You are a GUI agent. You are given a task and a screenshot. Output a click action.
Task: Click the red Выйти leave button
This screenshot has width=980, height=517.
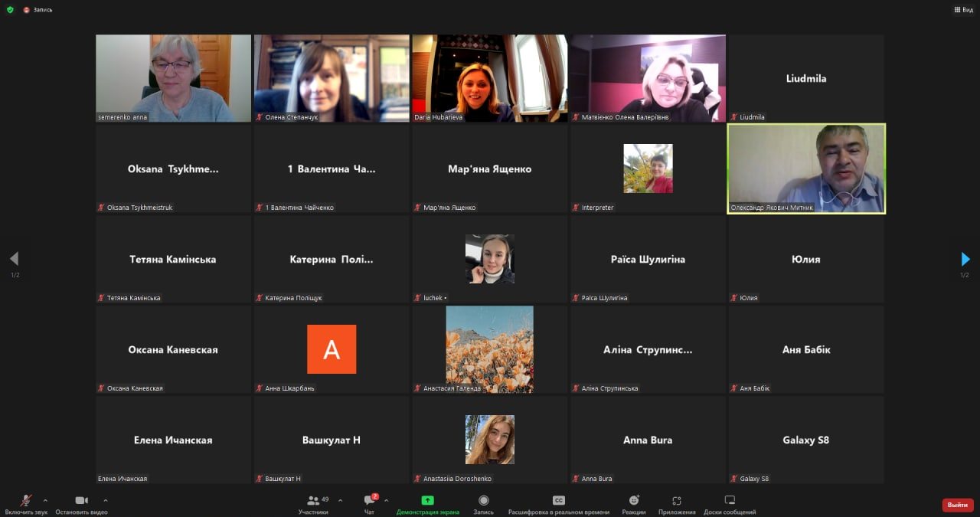tap(957, 505)
